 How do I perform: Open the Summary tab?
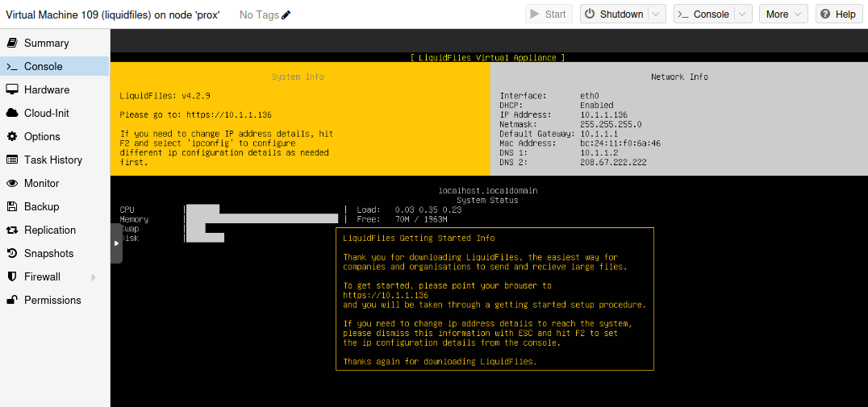[x=54, y=44]
